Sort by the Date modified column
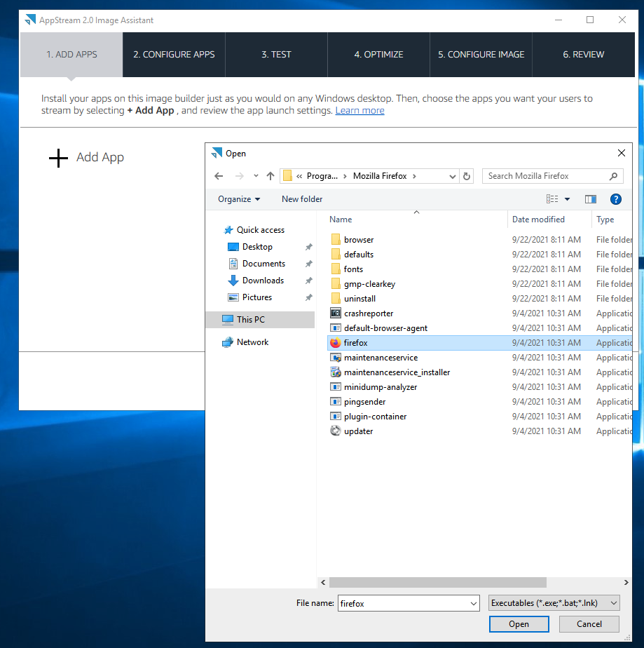Viewport: 644px width, 648px height. point(538,220)
